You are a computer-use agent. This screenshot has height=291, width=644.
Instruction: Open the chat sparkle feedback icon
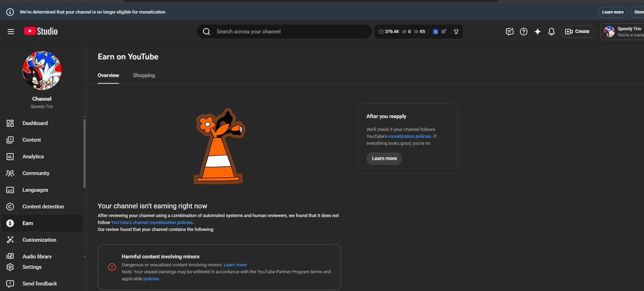pos(510,32)
